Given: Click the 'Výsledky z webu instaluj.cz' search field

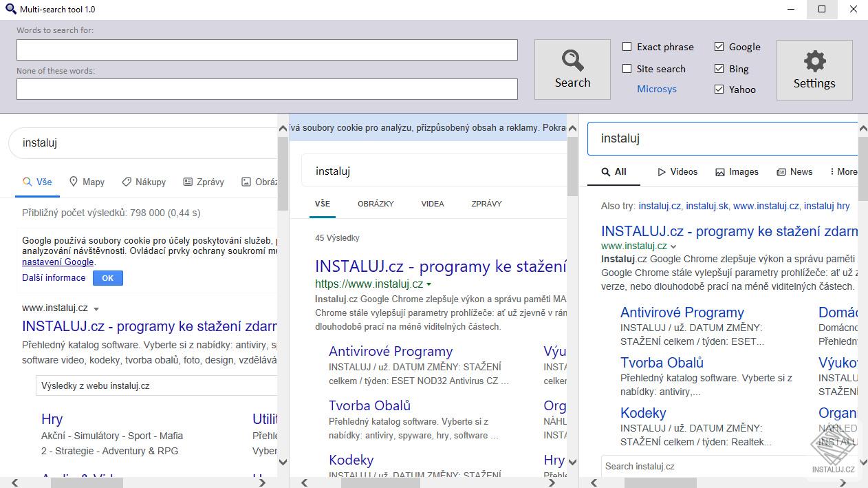Looking at the screenshot, I should point(157,385).
